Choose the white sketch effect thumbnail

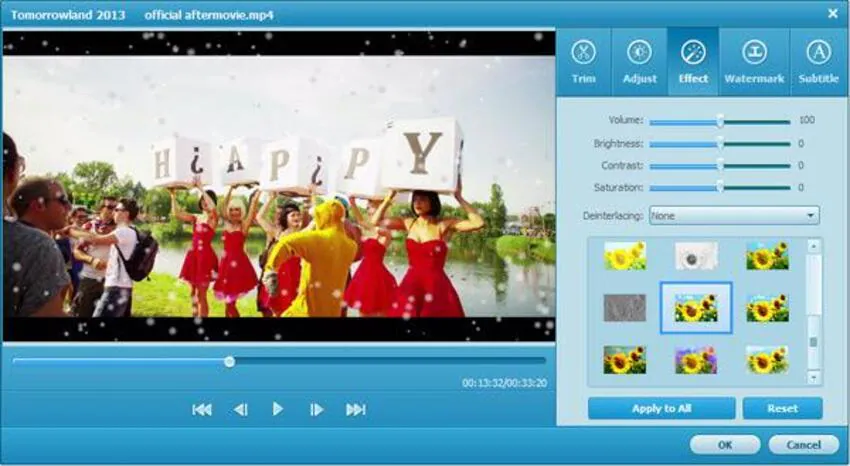[x=696, y=256]
